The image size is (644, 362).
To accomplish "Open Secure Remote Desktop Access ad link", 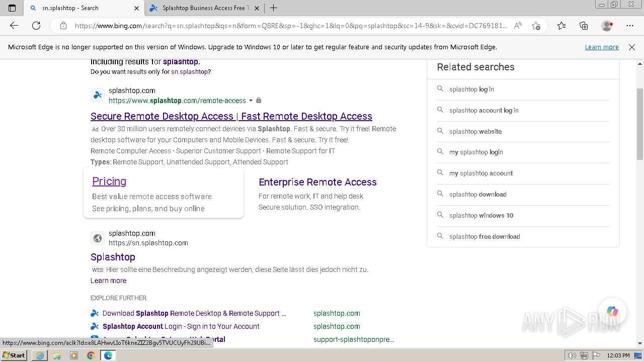I will (231, 116).
